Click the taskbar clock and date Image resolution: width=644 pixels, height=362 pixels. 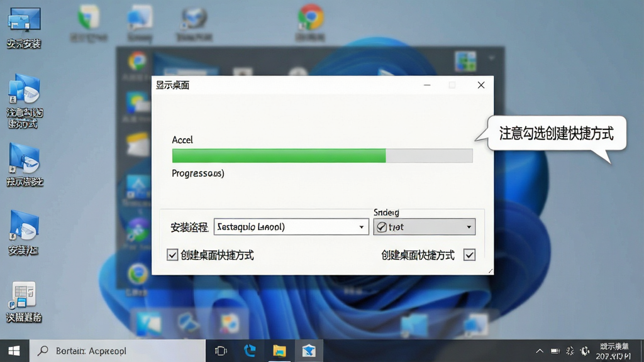614,351
